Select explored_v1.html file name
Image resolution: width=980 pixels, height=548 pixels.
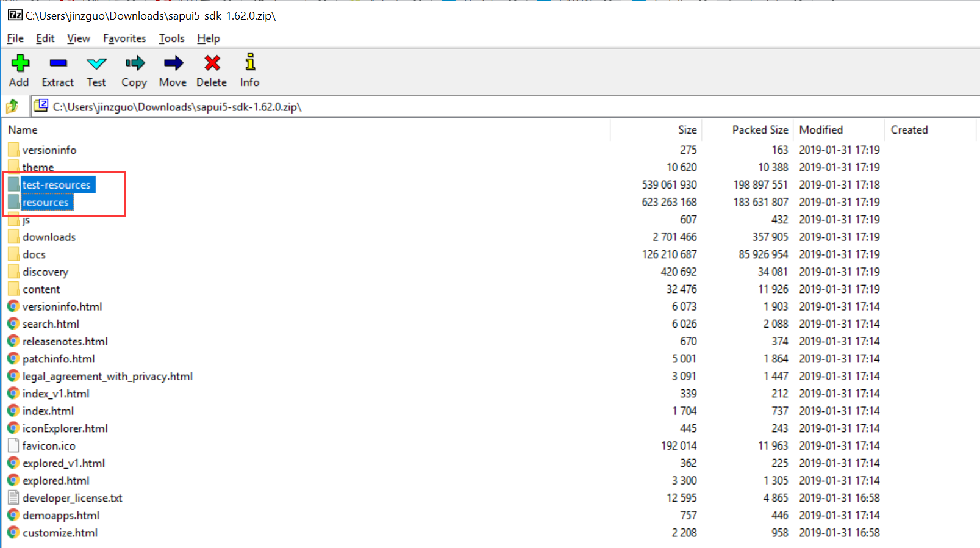(x=63, y=463)
